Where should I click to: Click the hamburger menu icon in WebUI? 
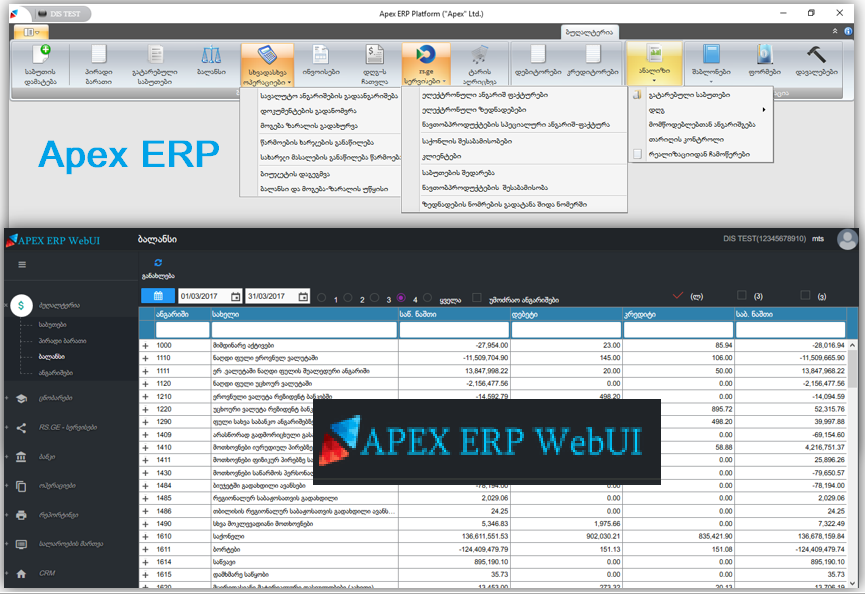[x=22, y=265]
